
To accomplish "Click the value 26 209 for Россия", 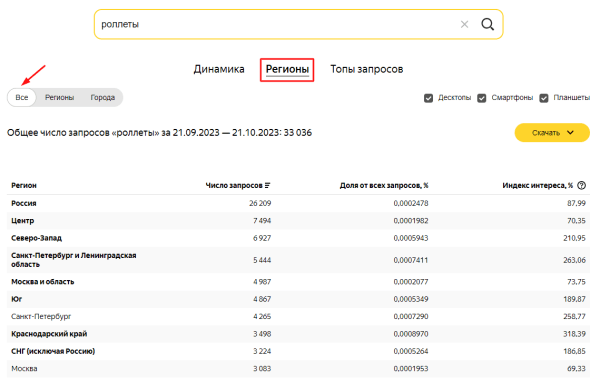I will point(260,203).
